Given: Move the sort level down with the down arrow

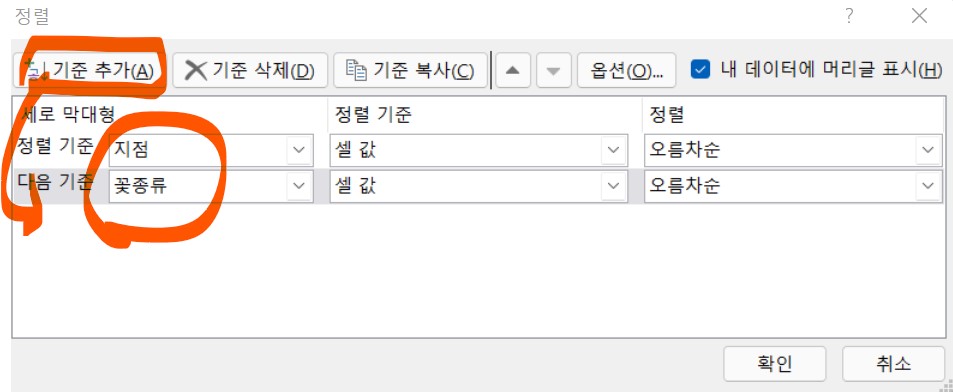Looking at the screenshot, I should click(553, 70).
